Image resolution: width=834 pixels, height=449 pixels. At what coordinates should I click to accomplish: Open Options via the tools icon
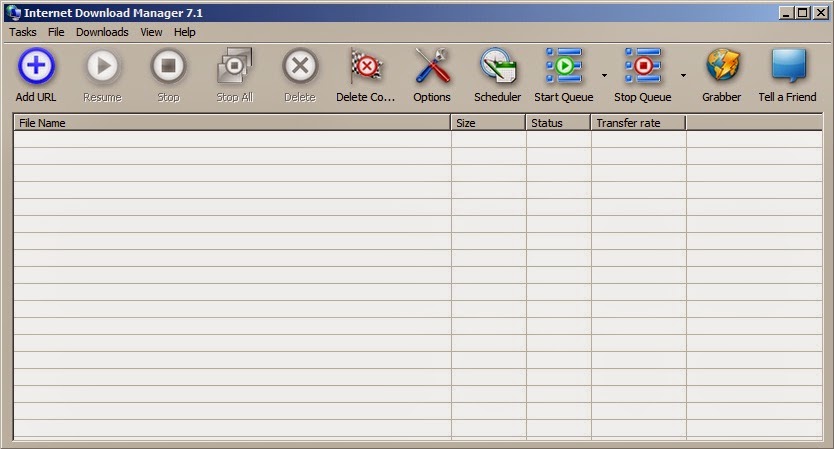[x=432, y=66]
